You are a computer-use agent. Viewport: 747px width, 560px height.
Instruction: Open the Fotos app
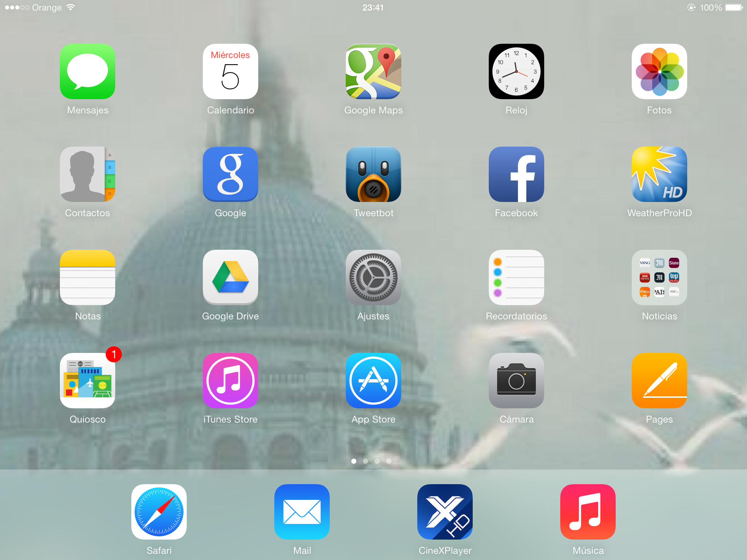coord(659,71)
